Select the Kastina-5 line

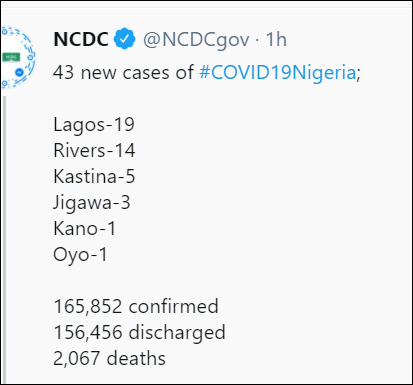[94, 176]
